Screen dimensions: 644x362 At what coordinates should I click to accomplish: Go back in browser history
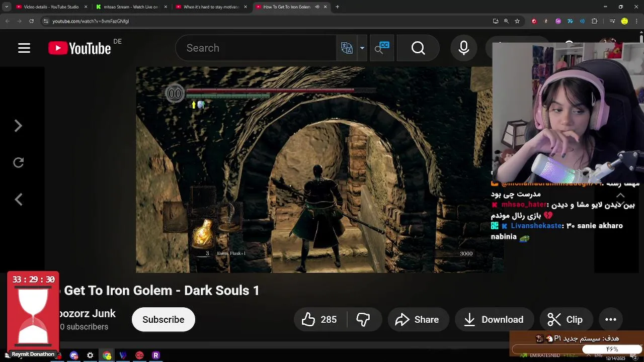pos(7,21)
